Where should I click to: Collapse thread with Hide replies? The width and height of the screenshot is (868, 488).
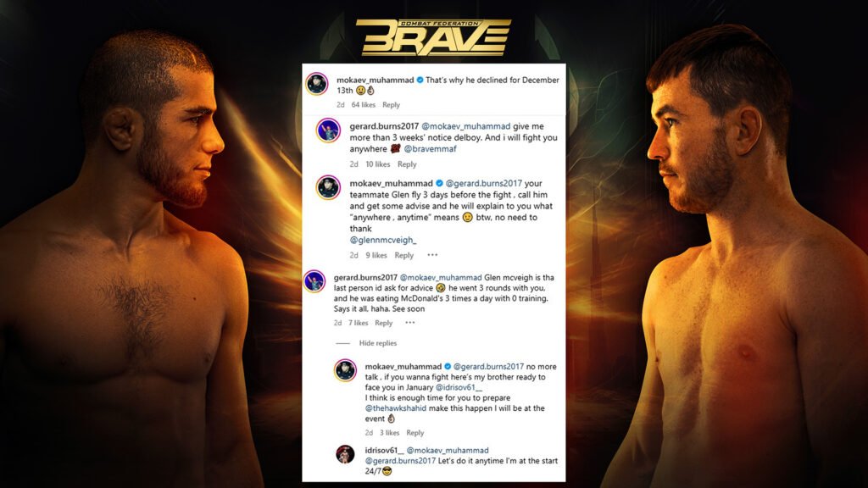(x=377, y=343)
